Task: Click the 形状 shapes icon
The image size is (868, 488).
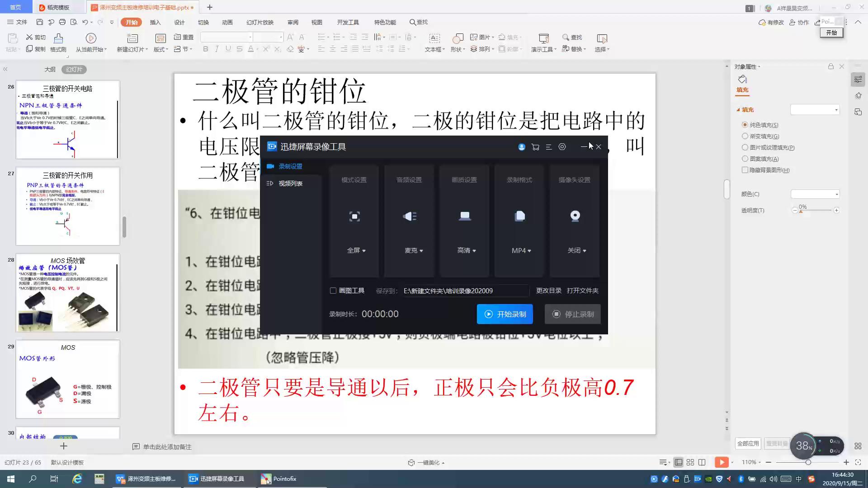Action: click(x=458, y=38)
